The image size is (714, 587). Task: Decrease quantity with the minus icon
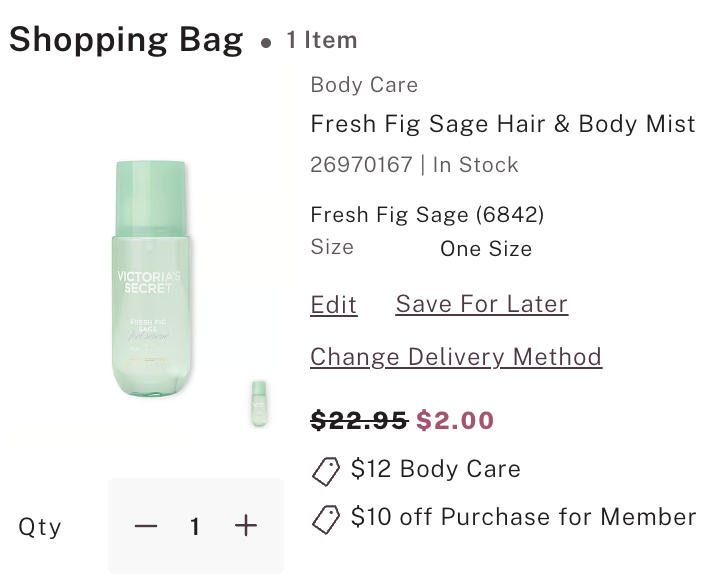pos(146,526)
